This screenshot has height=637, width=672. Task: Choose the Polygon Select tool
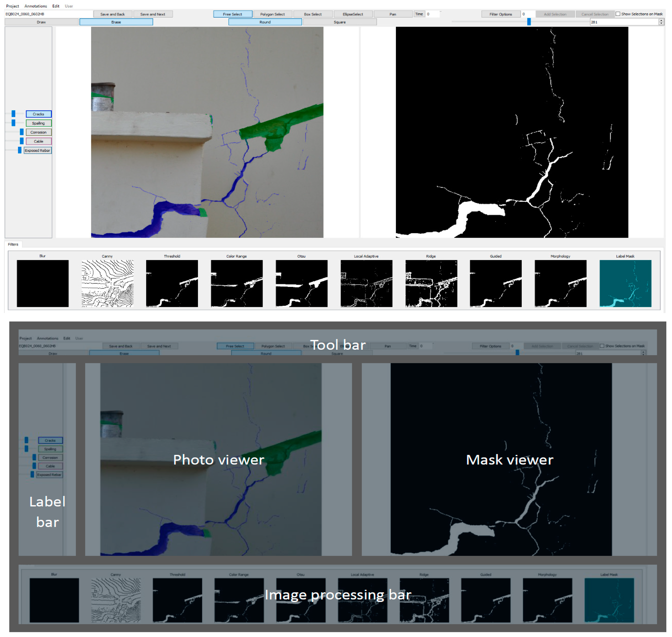pos(272,14)
